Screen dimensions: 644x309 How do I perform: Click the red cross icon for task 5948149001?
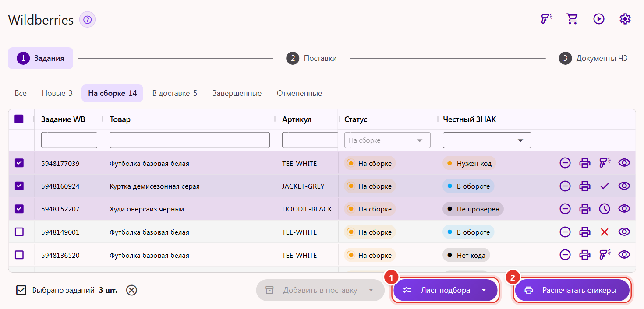point(605,232)
